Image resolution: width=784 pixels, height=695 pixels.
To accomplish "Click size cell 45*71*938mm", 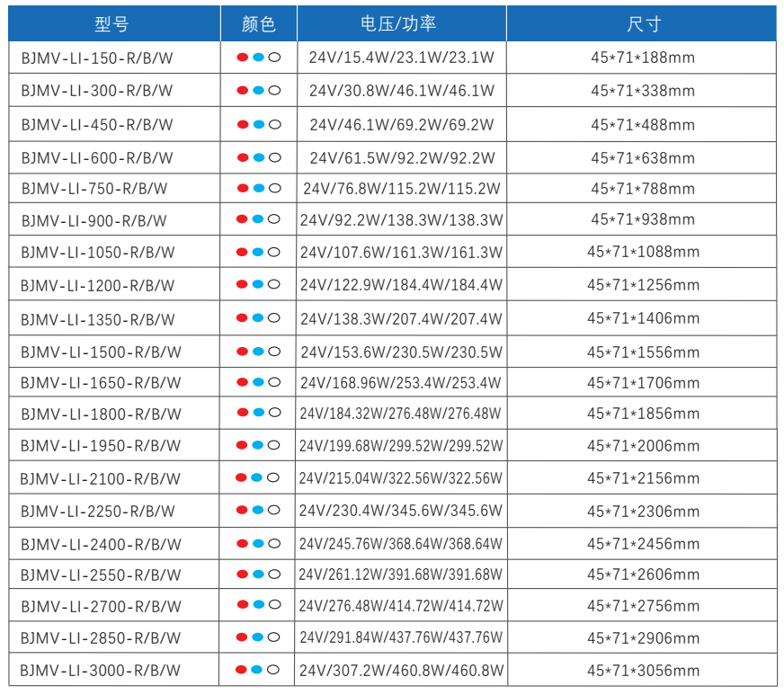I will tap(643, 219).
